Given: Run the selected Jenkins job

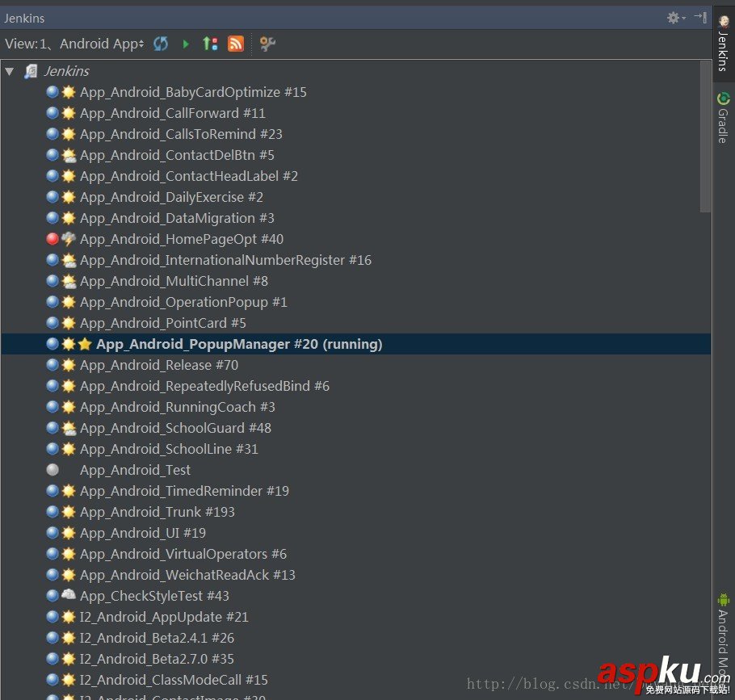Looking at the screenshot, I should 186,44.
